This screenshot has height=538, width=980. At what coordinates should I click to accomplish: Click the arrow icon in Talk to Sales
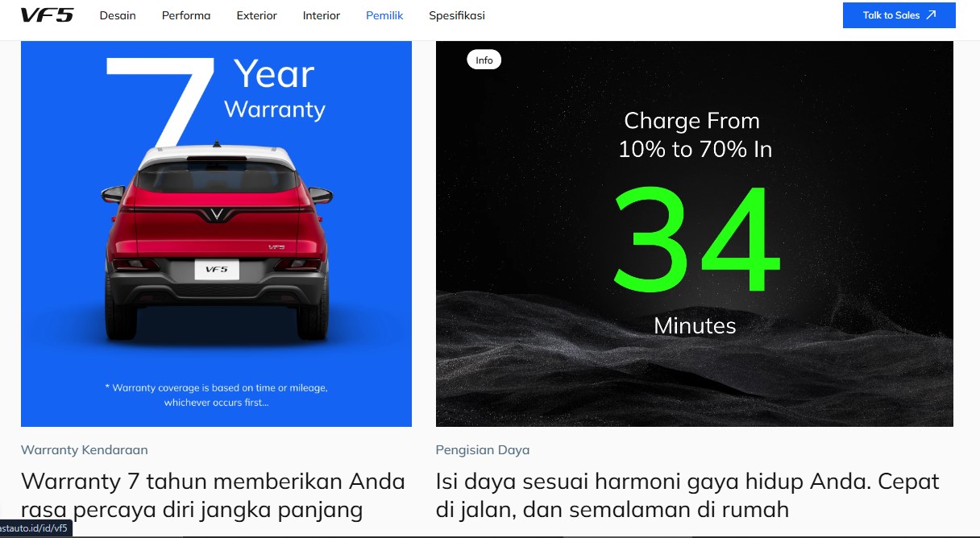[x=931, y=15]
